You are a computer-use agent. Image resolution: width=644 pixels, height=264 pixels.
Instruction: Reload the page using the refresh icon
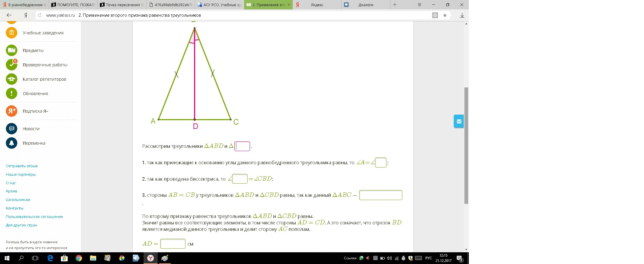(x=40, y=15)
